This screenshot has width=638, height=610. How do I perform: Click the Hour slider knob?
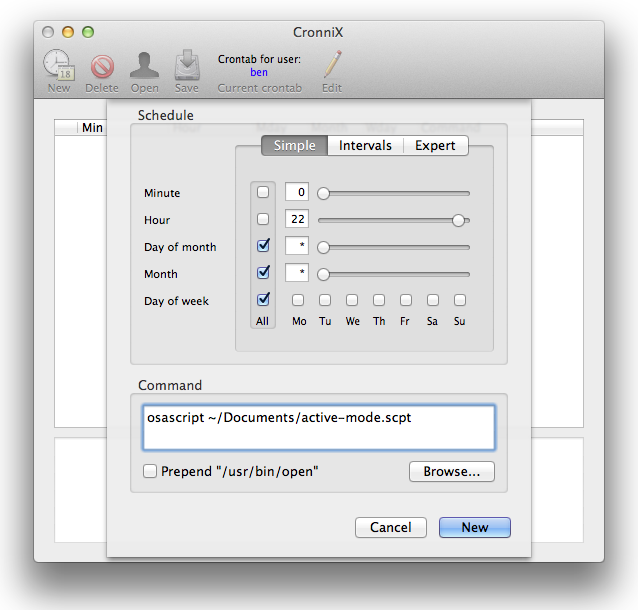(x=458, y=221)
